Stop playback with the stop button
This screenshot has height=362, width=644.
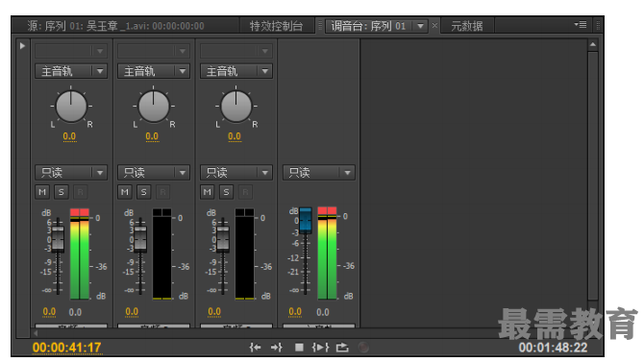tap(299, 348)
